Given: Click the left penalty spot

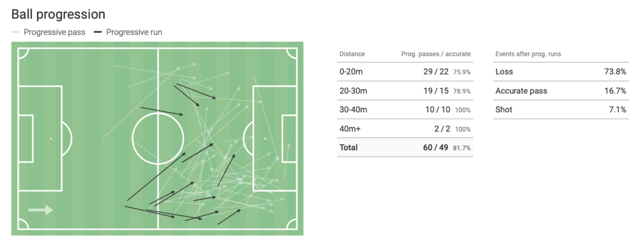Looking at the screenshot, I should tap(51, 138).
